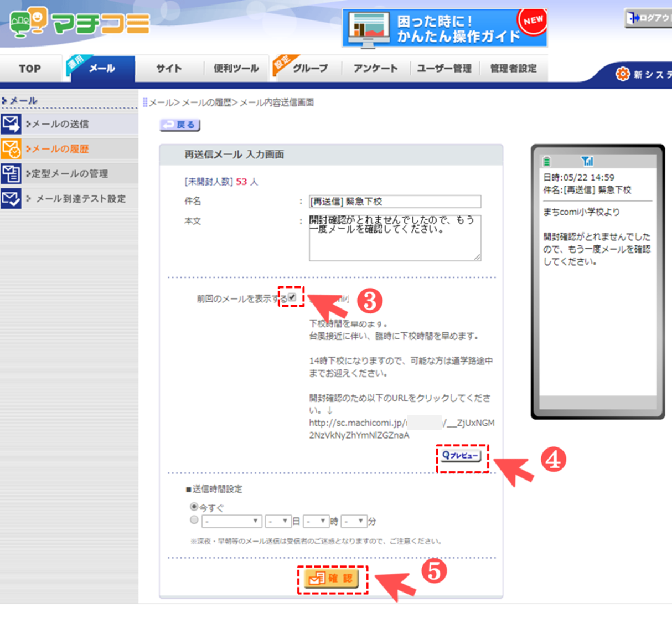Select the scheduled date radio button
The image size is (672, 623).
pos(194,520)
